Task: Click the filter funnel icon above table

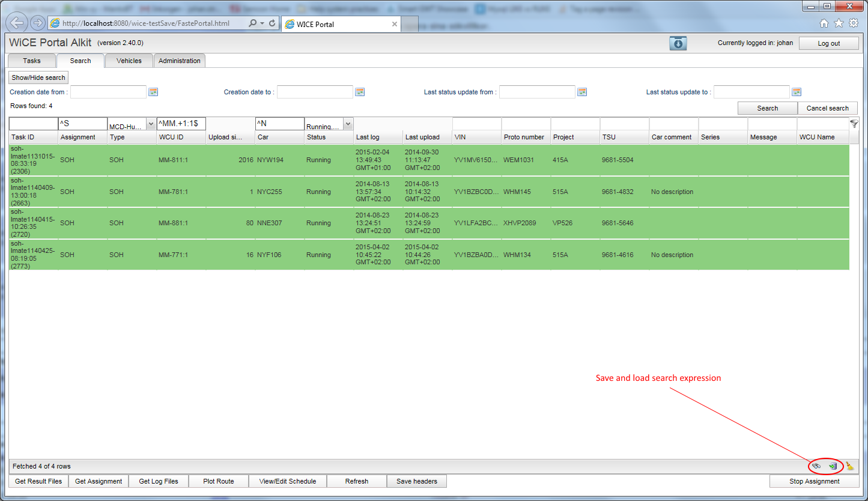Action: (x=854, y=124)
